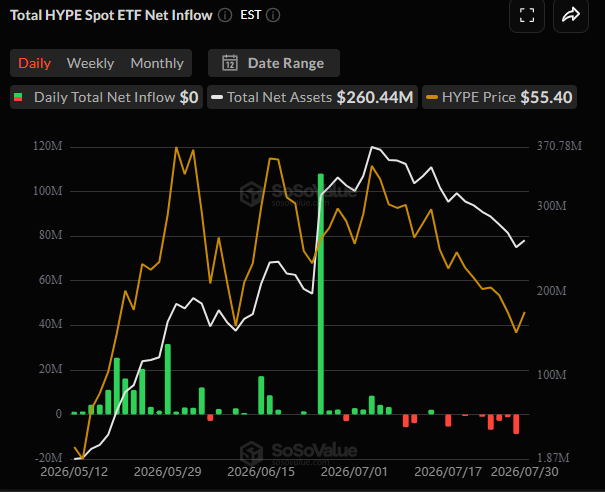This screenshot has width=605, height=492.
Task: Click the 2026/05/12 axis date
Action: [74, 472]
